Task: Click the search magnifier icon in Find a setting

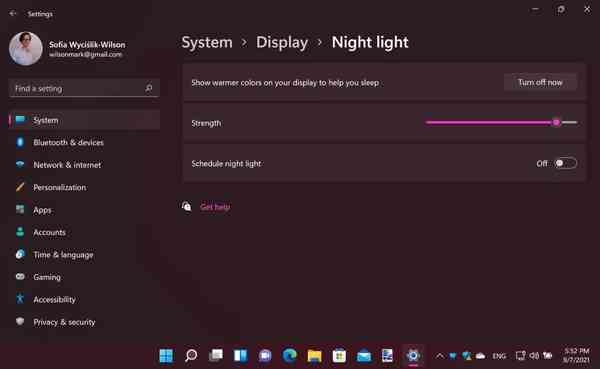Action: tap(149, 88)
